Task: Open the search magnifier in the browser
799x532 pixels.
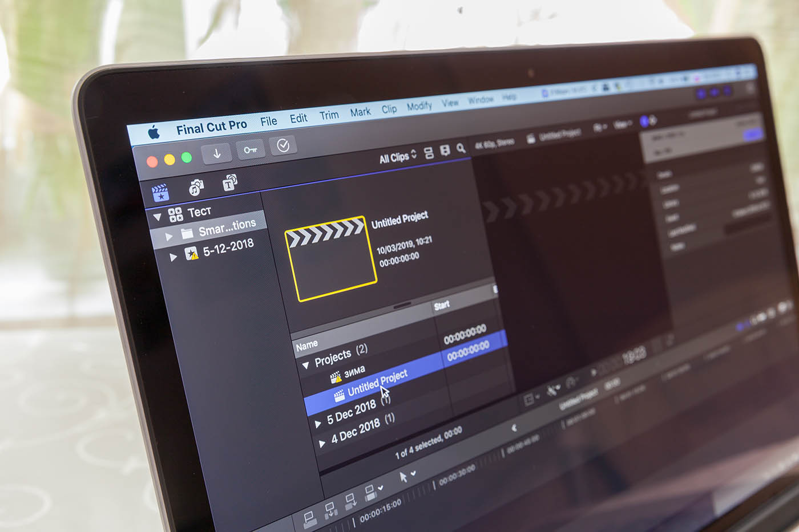Action: 460,149
